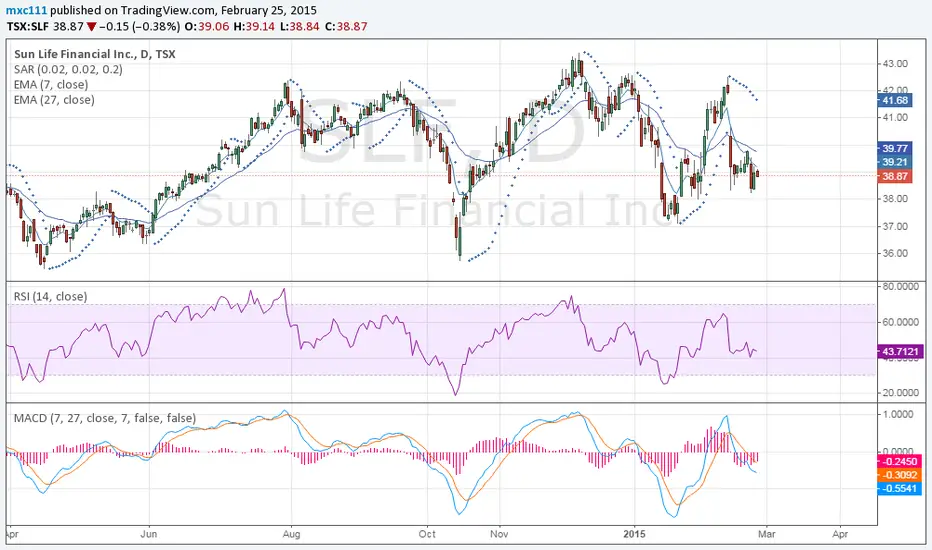Viewport: 932px width, 550px height.
Task: Click the red down-triangle price change indicator
Action: [x=91, y=27]
